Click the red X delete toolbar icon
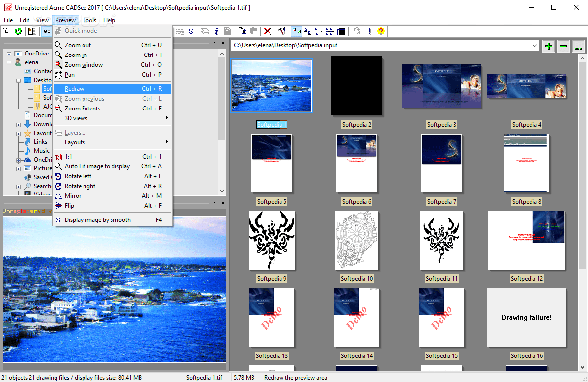The width and height of the screenshot is (588, 382). [x=267, y=31]
